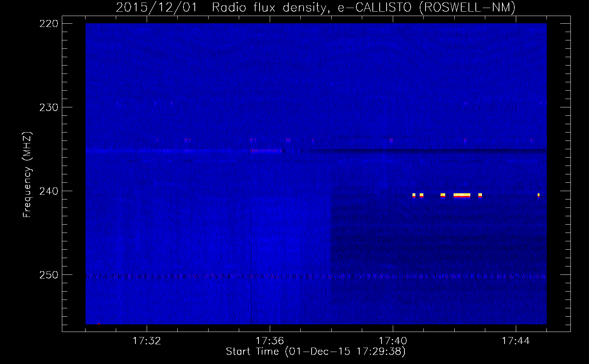This screenshot has width=589, height=364.
Task: Select the 240 frequency axis label
Action: click(x=48, y=191)
